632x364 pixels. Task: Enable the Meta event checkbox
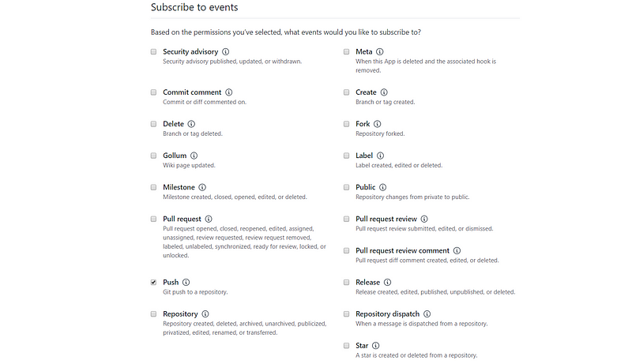(x=347, y=51)
